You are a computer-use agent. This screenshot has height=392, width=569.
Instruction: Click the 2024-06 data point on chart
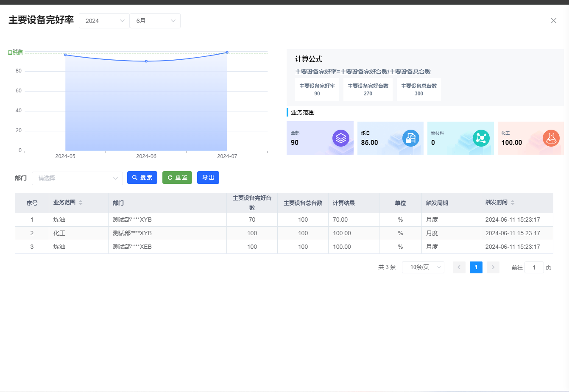point(146,61)
